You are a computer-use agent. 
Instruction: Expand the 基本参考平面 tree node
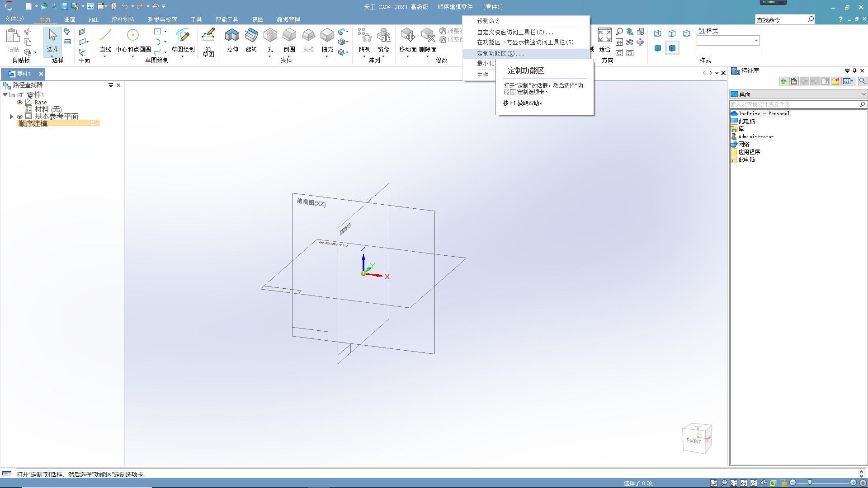click(x=11, y=117)
